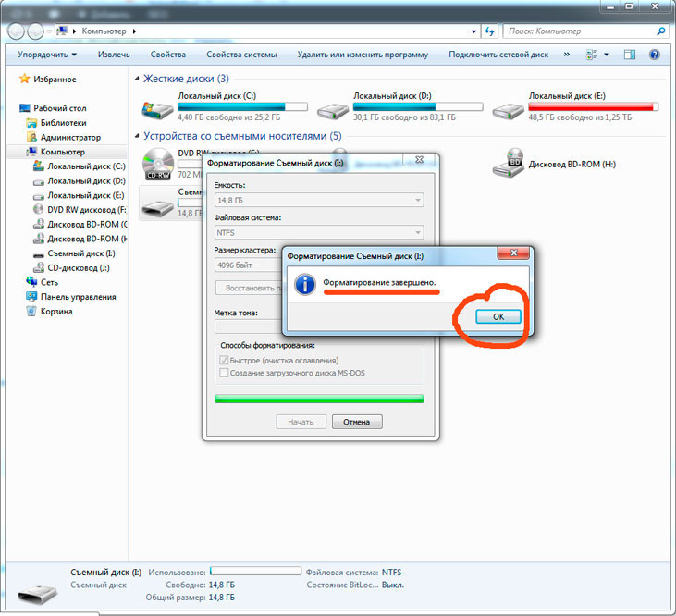Click the E: drive red usage bar
The image size is (676, 616).
[593, 106]
